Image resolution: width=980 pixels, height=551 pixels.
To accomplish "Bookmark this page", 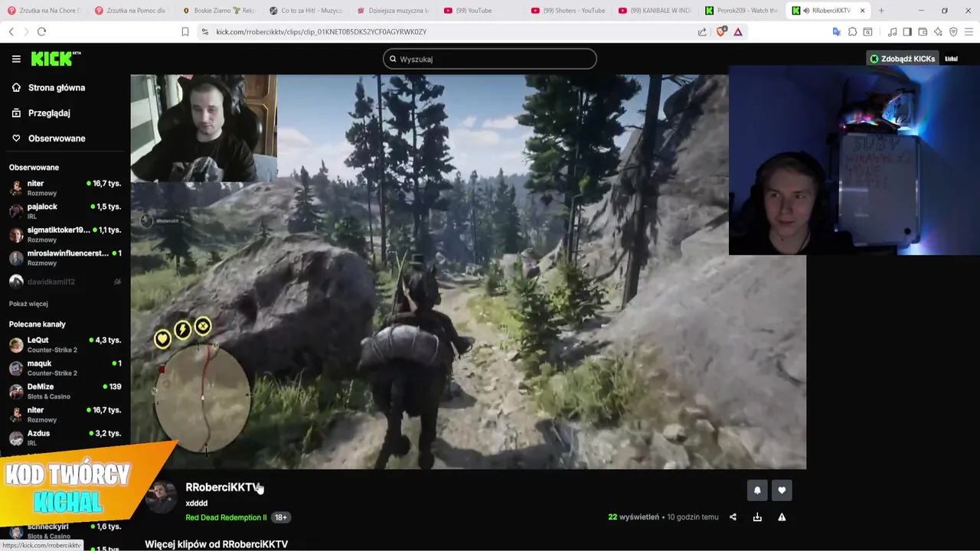I will point(185,31).
